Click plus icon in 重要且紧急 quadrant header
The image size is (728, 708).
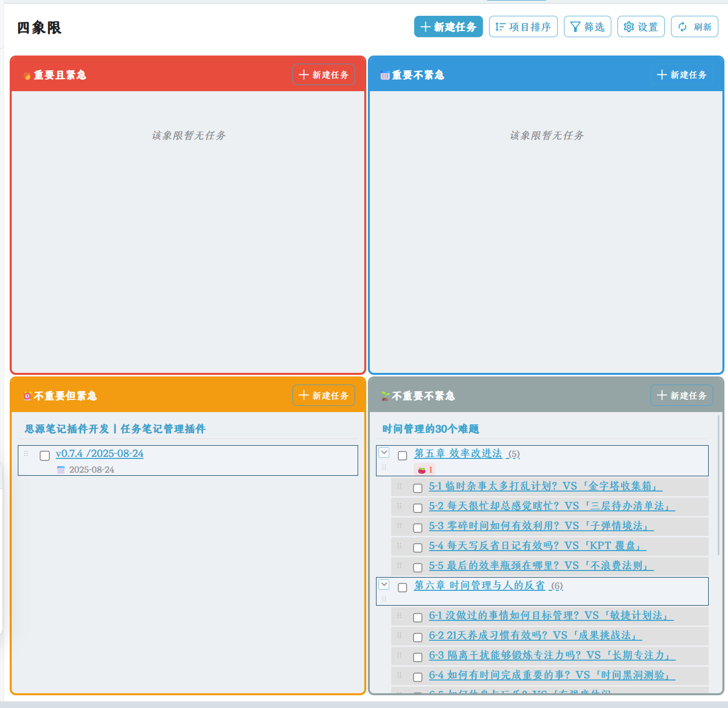click(x=304, y=74)
